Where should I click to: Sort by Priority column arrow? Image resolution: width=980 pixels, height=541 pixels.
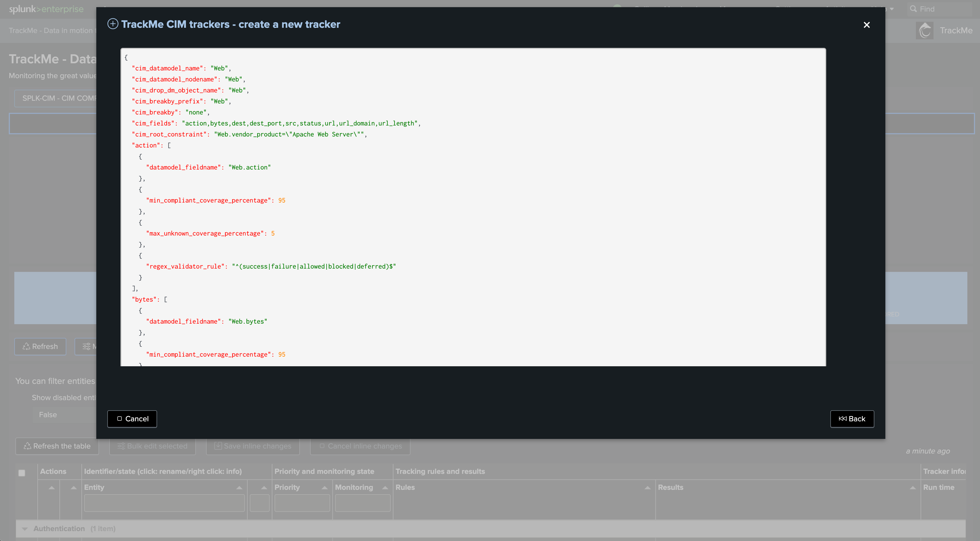tap(324, 487)
